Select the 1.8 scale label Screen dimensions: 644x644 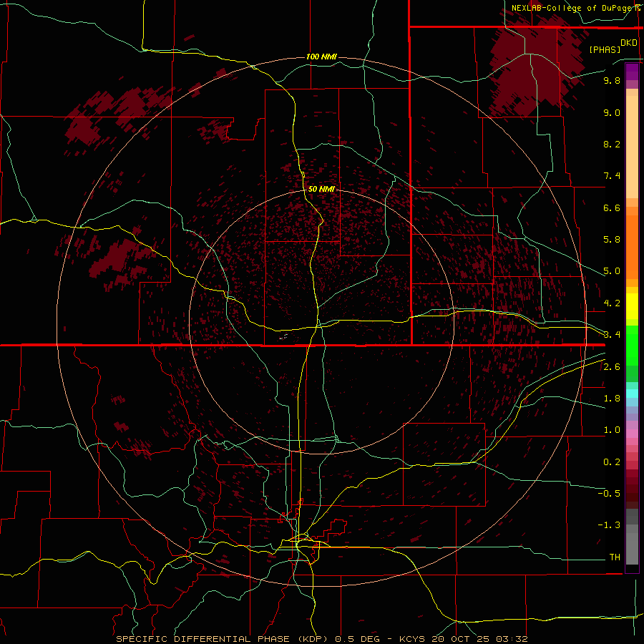coord(612,399)
